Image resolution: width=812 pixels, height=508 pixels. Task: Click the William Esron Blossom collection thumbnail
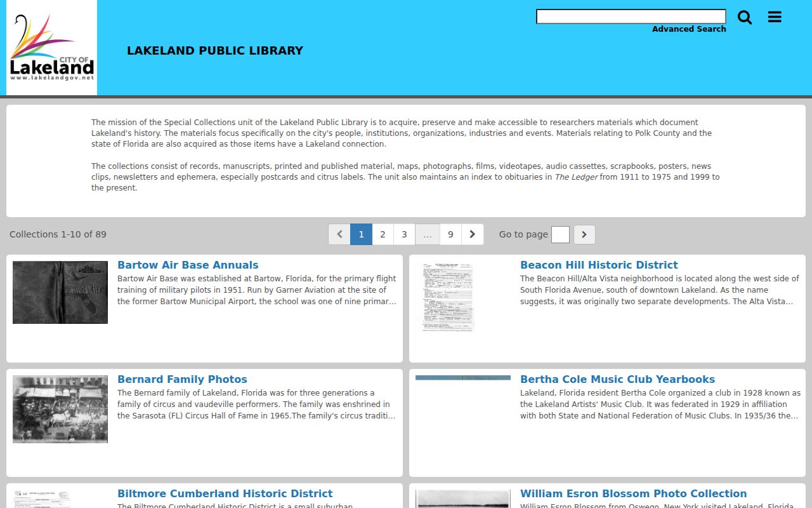pyautogui.click(x=463, y=498)
